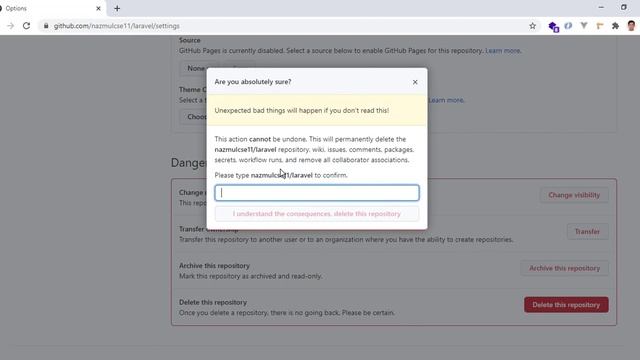
Task: Open the Learn more link for GitHub Pages source
Action: [x=503, y=51]
